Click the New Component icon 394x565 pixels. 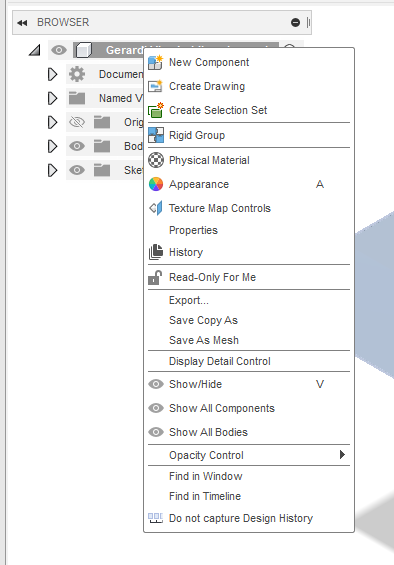[x=156, y=62]
